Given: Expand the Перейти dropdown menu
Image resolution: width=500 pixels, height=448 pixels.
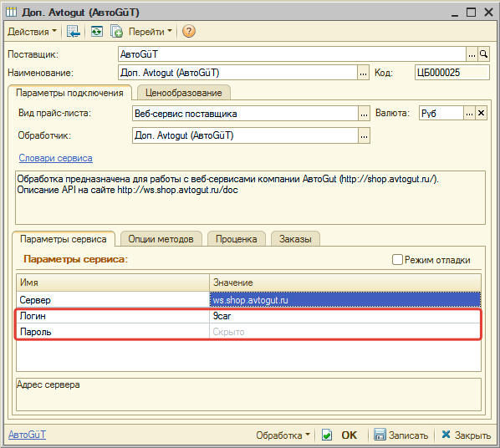Looking at the screenshot, I should point(151,32).
